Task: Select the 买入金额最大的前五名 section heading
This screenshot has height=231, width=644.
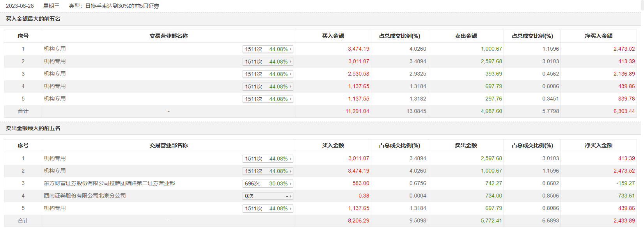Action: click(x=33, y=19)
